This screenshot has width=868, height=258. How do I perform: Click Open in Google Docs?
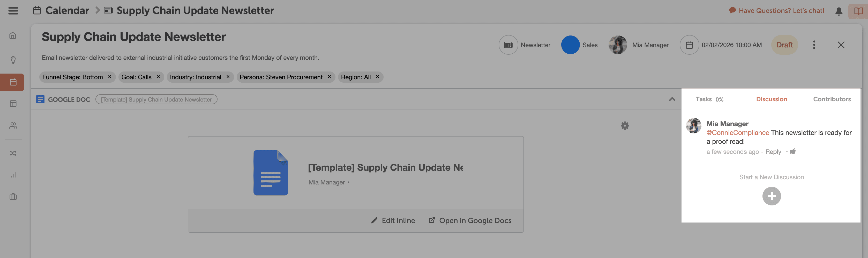pyautogui.click(x=470, y=220)
